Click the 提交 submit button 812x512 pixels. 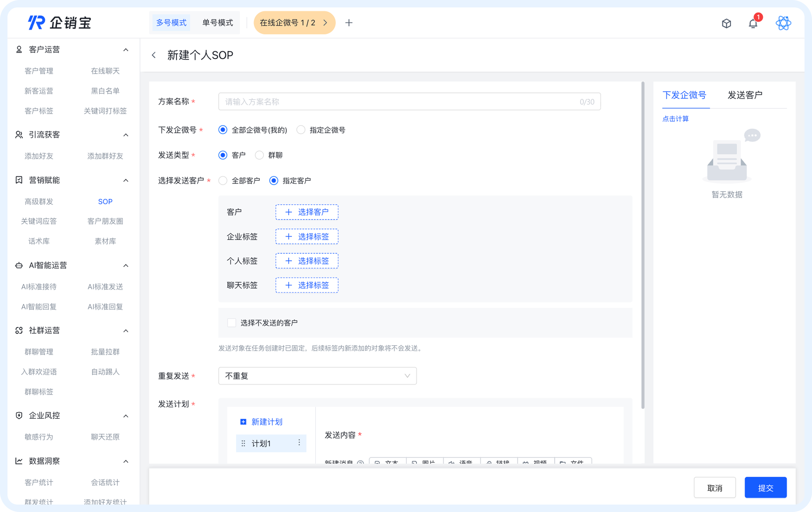(766, 487)
